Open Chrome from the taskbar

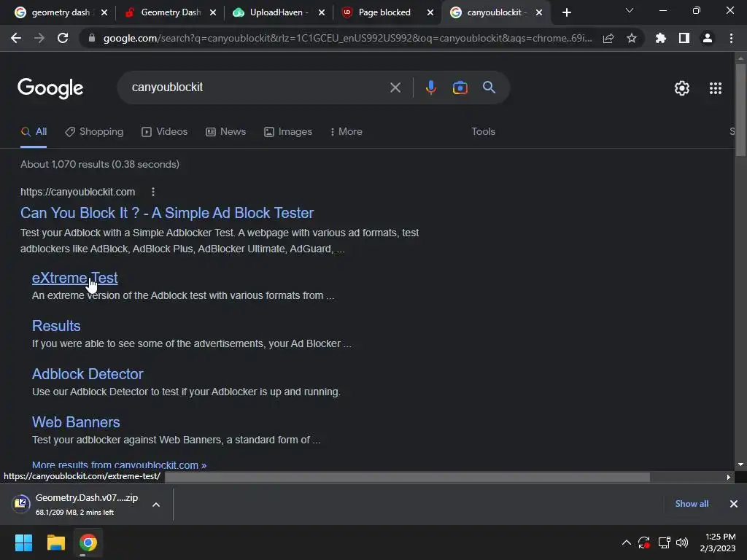pos(88,542)
